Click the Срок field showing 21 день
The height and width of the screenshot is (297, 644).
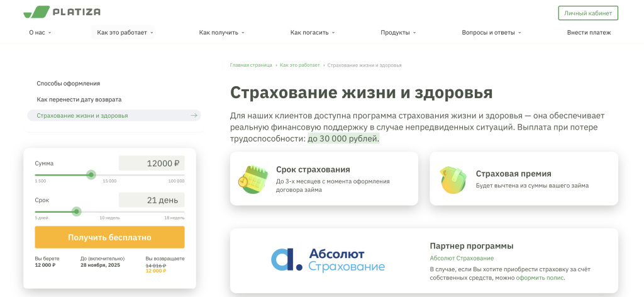(x=152, y=200)
